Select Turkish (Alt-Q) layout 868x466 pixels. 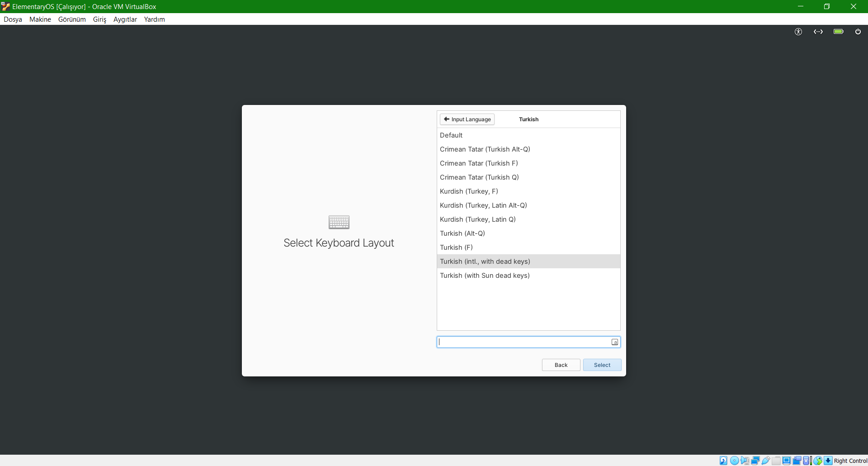click(528, 233)
